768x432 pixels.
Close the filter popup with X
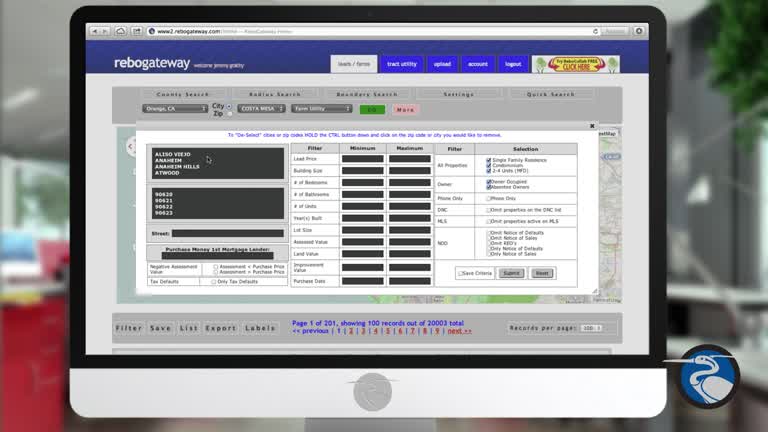[592, 126]
